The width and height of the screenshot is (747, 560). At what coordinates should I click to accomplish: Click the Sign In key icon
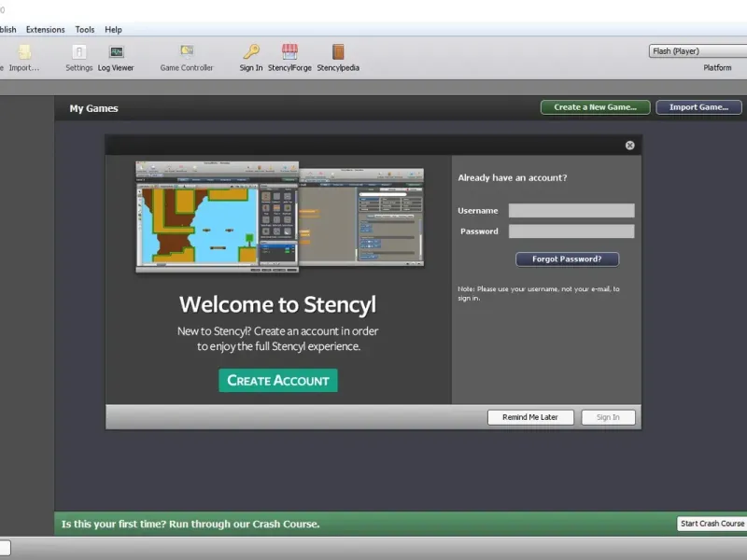click(251, 58)
